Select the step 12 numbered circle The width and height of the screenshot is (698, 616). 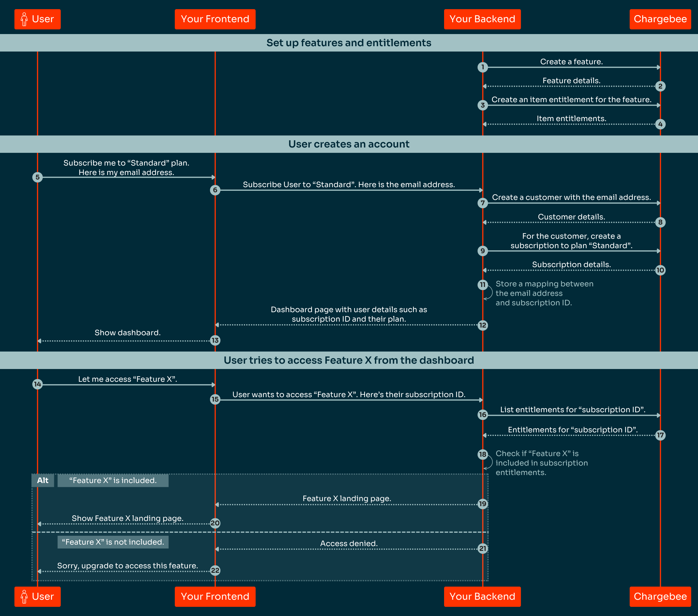pos(483,325)
